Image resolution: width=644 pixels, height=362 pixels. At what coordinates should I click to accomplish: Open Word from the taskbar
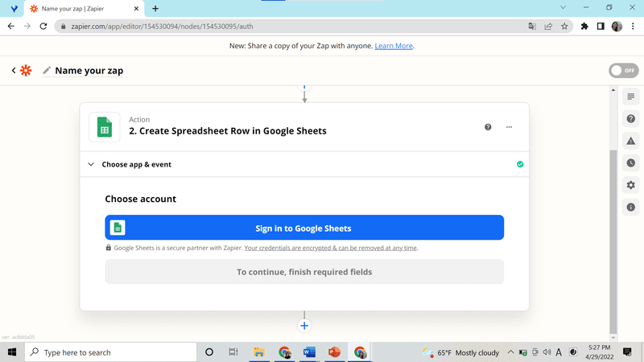pyautogui.click(x=309, y=352)
